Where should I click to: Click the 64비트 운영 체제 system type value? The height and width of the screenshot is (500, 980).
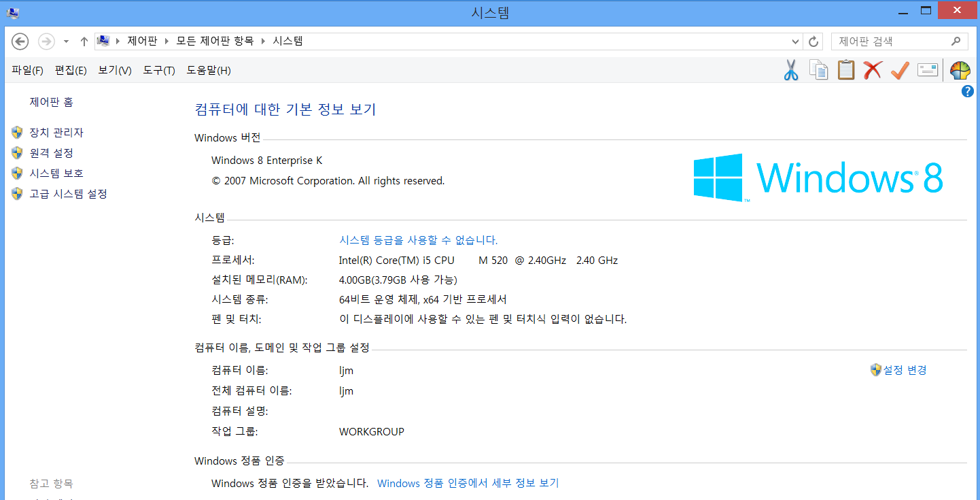(423, 299)
